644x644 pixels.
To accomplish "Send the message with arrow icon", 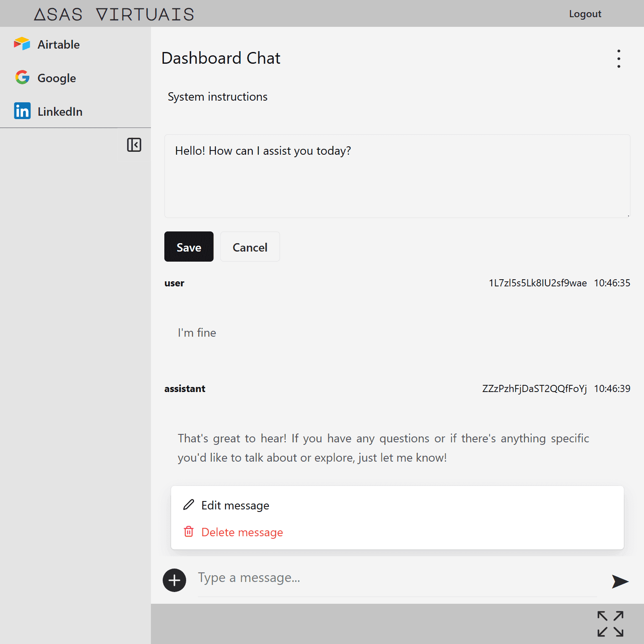I will tap(620, 581).
